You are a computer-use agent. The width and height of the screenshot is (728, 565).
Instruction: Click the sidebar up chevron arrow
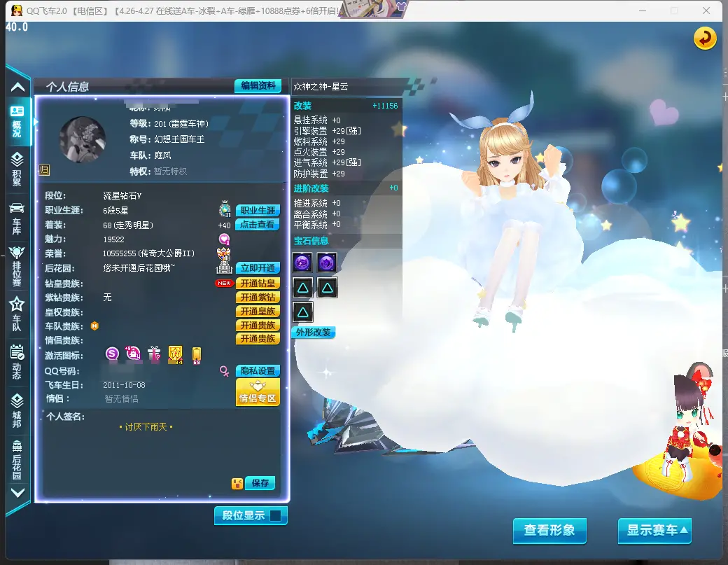click(x=17, y=87)
